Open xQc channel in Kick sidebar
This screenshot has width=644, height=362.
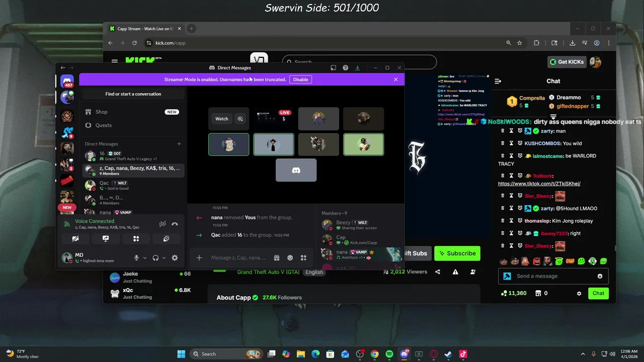[151, 293]
